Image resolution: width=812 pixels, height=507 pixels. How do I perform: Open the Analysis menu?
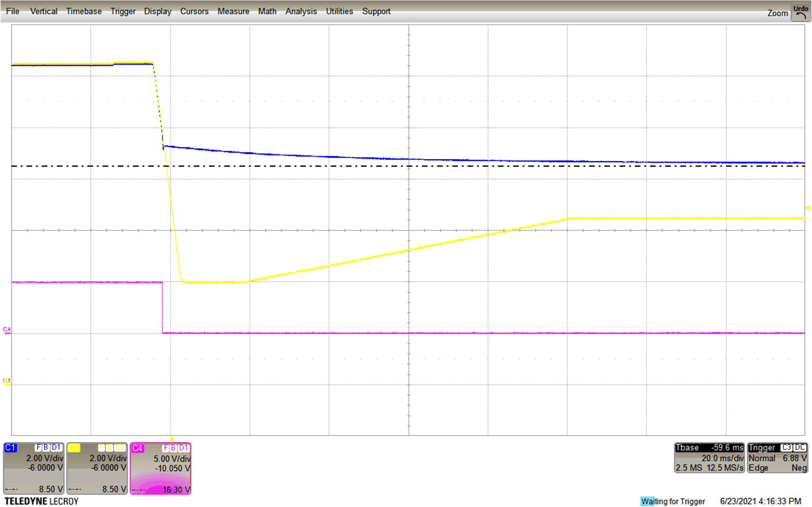click(301, 11)
